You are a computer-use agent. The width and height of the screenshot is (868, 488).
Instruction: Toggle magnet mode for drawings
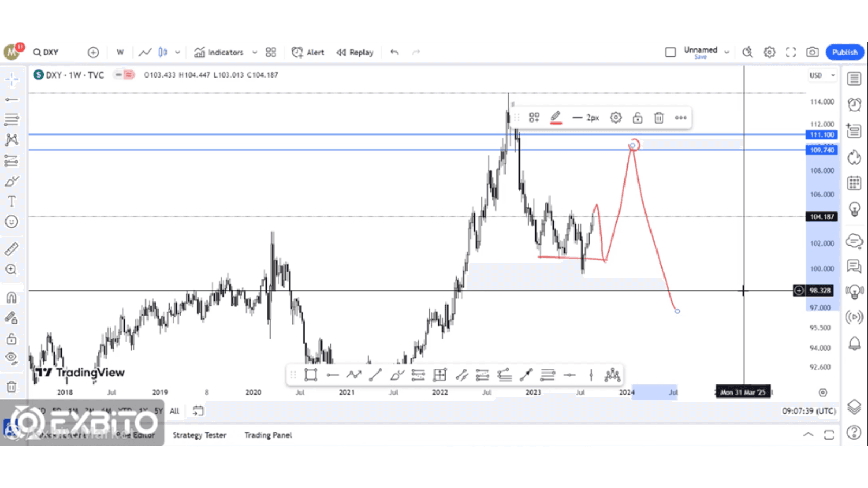[x=11, y=297]
